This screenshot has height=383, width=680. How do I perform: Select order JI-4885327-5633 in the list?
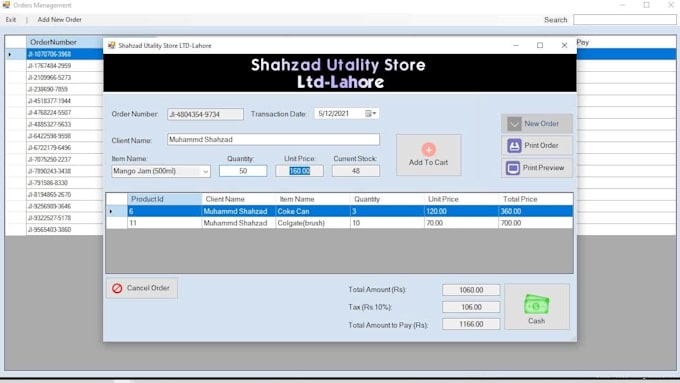coord(64,124)
